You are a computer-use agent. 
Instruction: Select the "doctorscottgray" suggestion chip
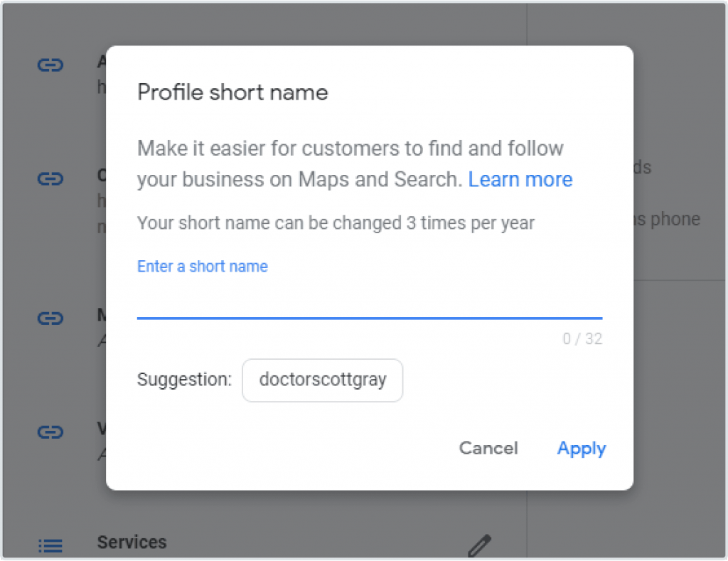click(322, 380)
